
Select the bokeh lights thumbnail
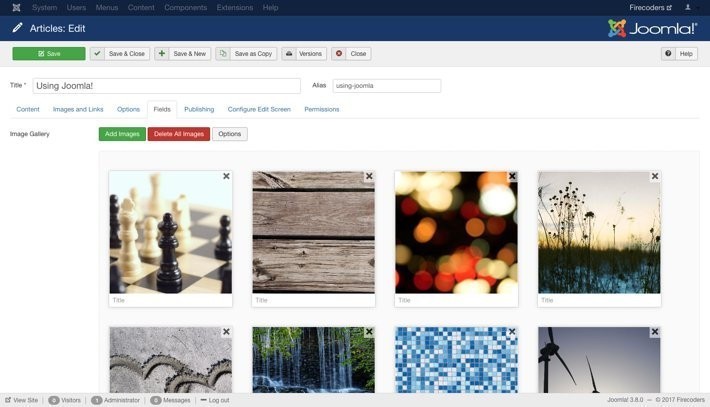pos(456,232)
